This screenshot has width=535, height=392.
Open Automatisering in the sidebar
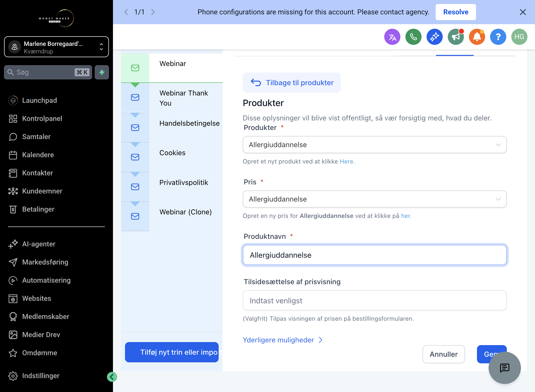click(x=40, y=280)
